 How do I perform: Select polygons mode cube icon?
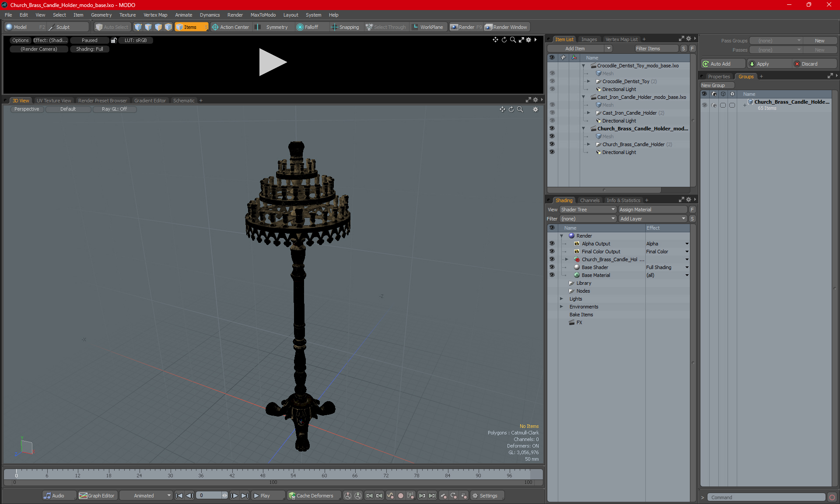tap(158, 27)
